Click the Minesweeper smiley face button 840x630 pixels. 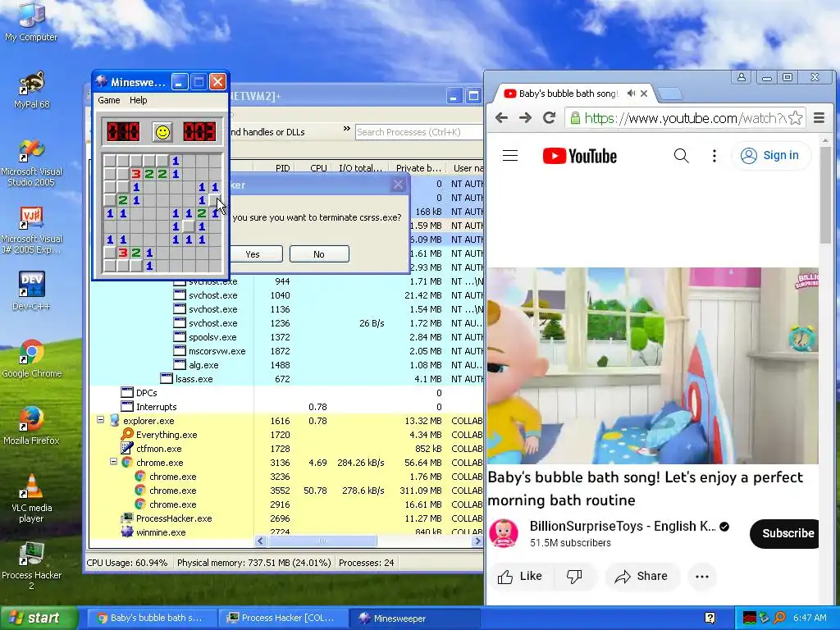coord(162,132)
